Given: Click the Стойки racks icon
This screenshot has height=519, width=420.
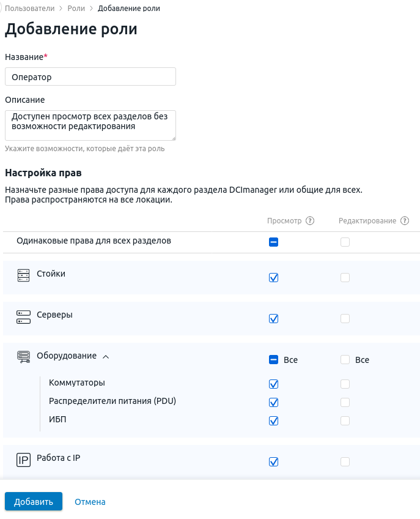Looking at the screenshot, I should [x=23, y=275].
